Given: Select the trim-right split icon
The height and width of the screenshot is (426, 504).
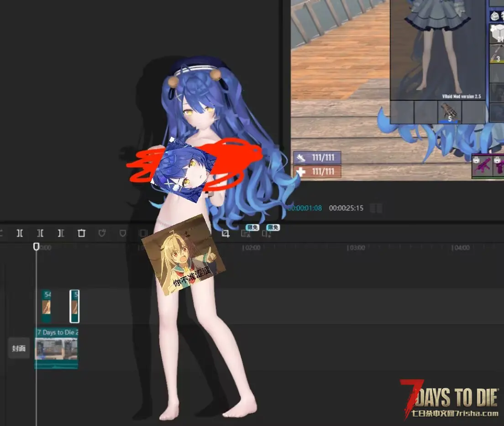Looking at the screenshot, I should (61, 234).
